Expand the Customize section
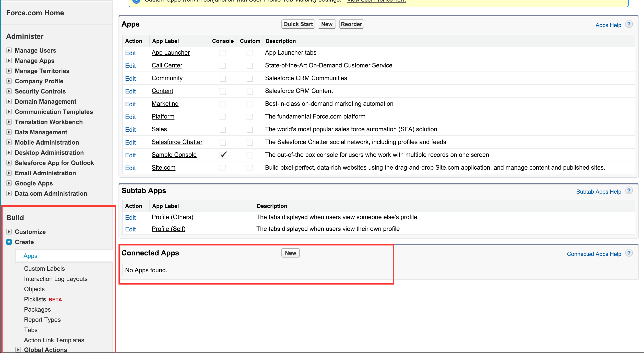Screen dimensions: 644x353 (x=9, y=232)
